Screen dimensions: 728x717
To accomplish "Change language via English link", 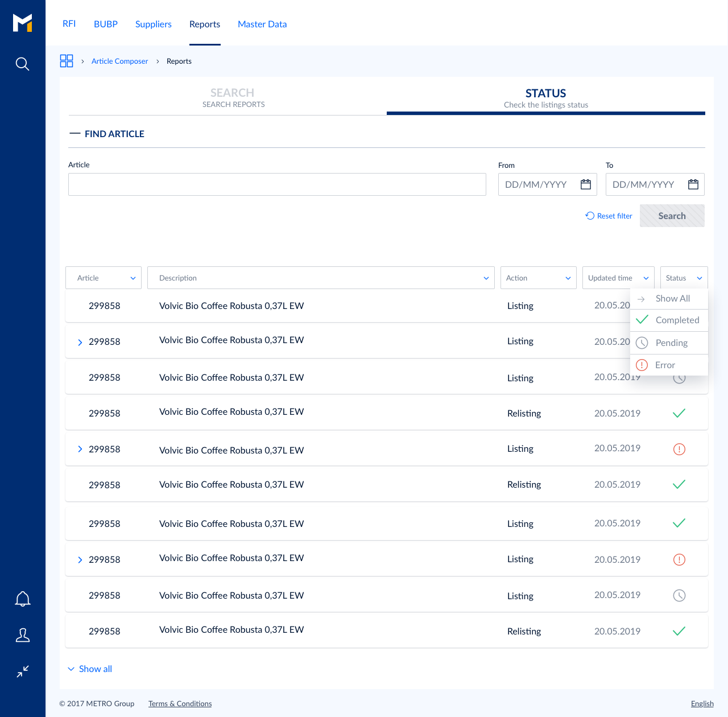I will pos(702,703).
